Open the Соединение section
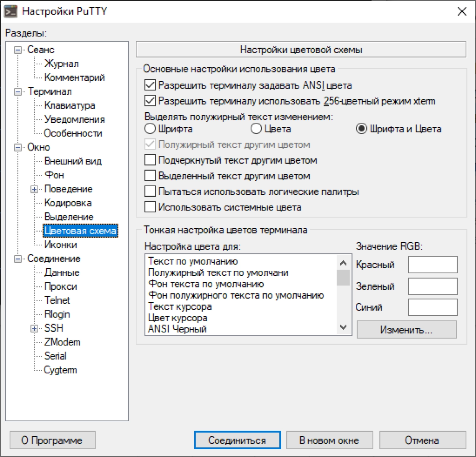476x457 pixels. point(54,258)
